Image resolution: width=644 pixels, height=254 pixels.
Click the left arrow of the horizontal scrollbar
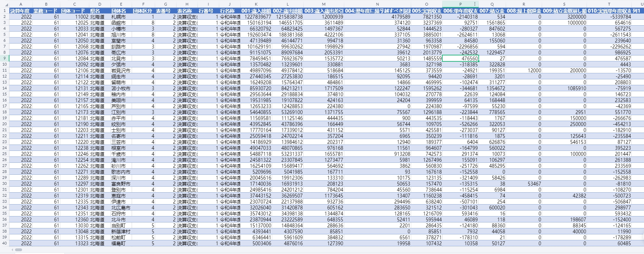click(x=12, y=250)
